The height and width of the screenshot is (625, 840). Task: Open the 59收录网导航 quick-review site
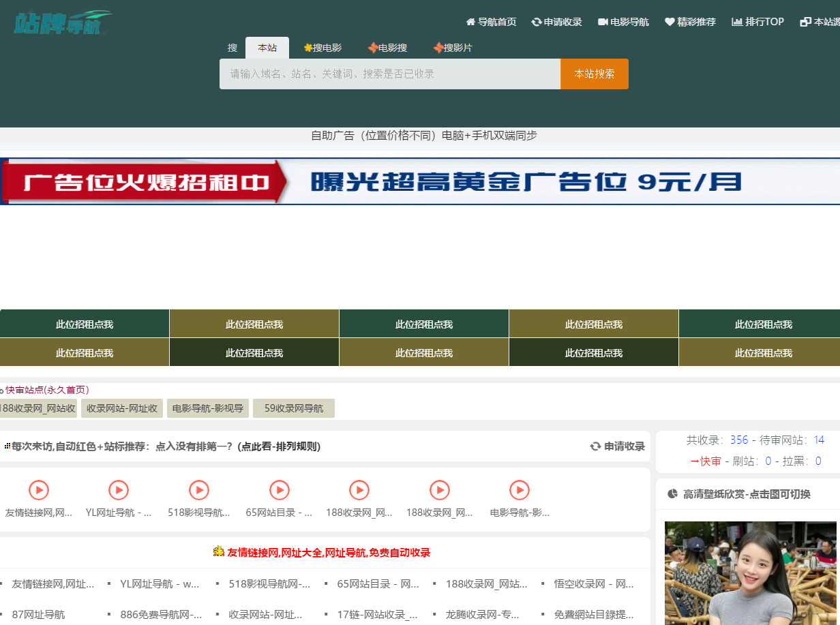(x=294, y=408)
